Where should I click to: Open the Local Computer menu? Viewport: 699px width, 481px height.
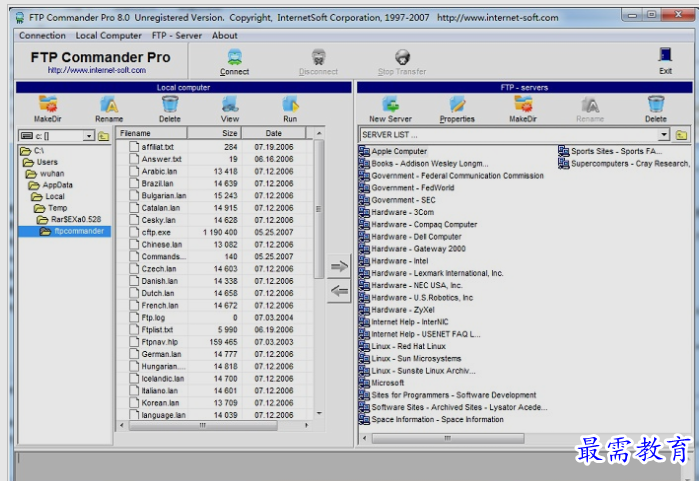click(108, 36)
